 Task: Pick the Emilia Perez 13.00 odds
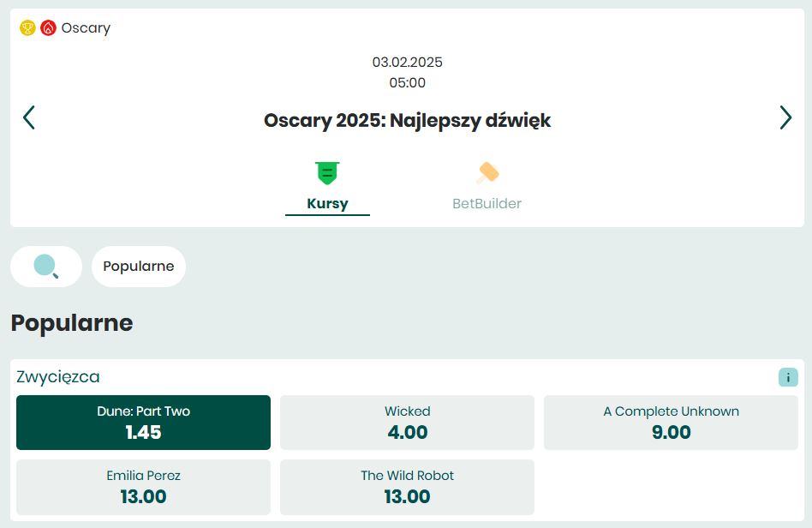(143, 486)
